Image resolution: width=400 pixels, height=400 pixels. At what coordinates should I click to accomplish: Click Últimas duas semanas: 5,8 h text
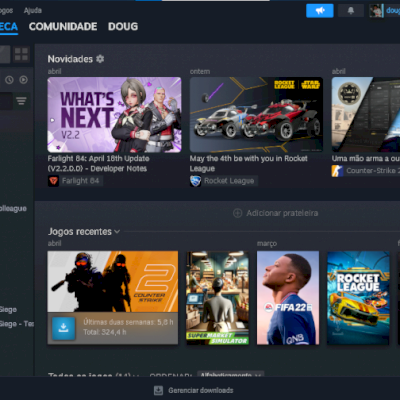[128, 322]
